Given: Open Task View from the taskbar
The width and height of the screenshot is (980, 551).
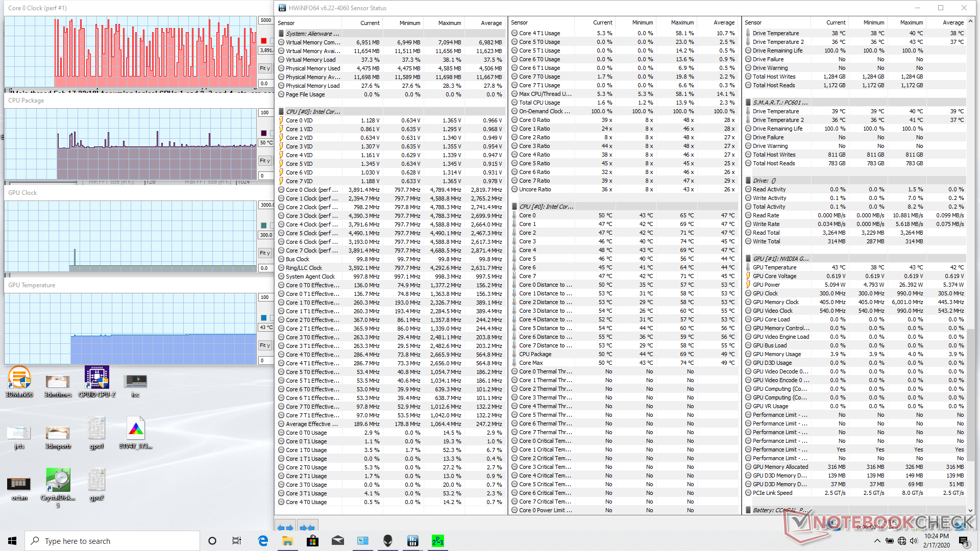Looking at the screenshot, I should (237, 541).
